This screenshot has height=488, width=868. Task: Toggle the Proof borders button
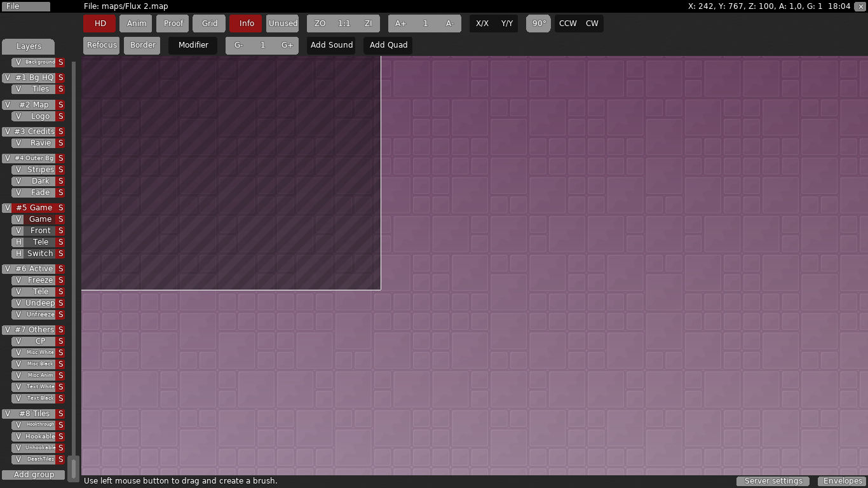pyautogui.click(x=173, y=24)
